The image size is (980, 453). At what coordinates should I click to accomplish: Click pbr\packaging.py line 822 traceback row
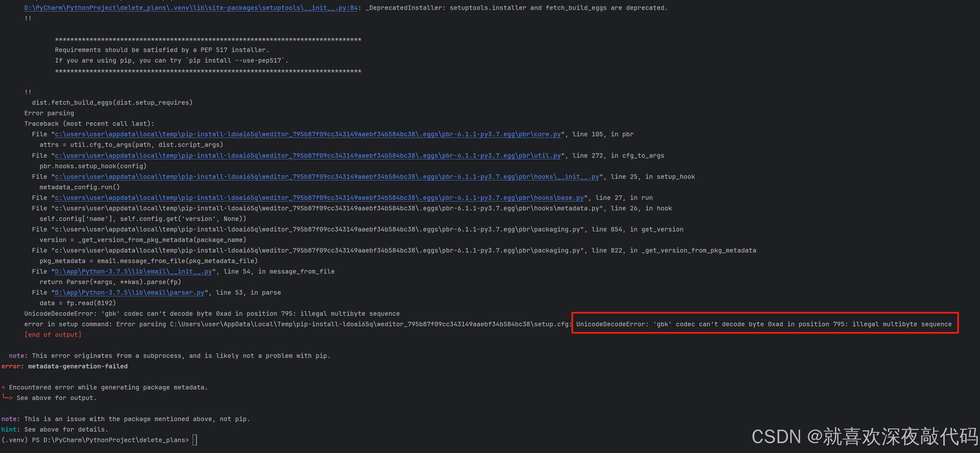394,250
